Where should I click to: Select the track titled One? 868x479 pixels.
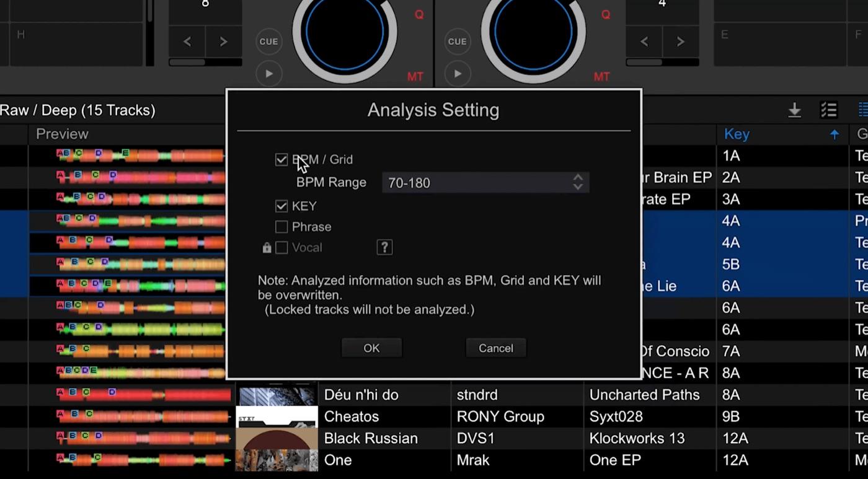pyautogui.click(x=338, y=460)
